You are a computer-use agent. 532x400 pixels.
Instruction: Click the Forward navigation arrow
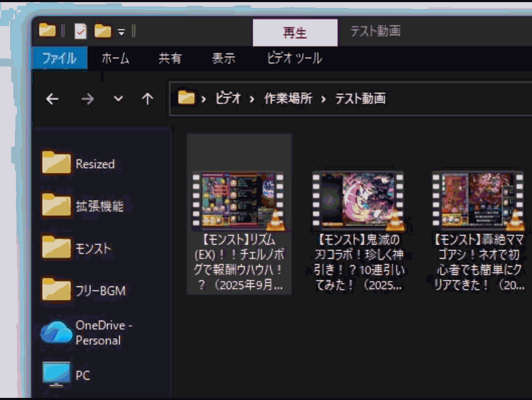[87, 98]
